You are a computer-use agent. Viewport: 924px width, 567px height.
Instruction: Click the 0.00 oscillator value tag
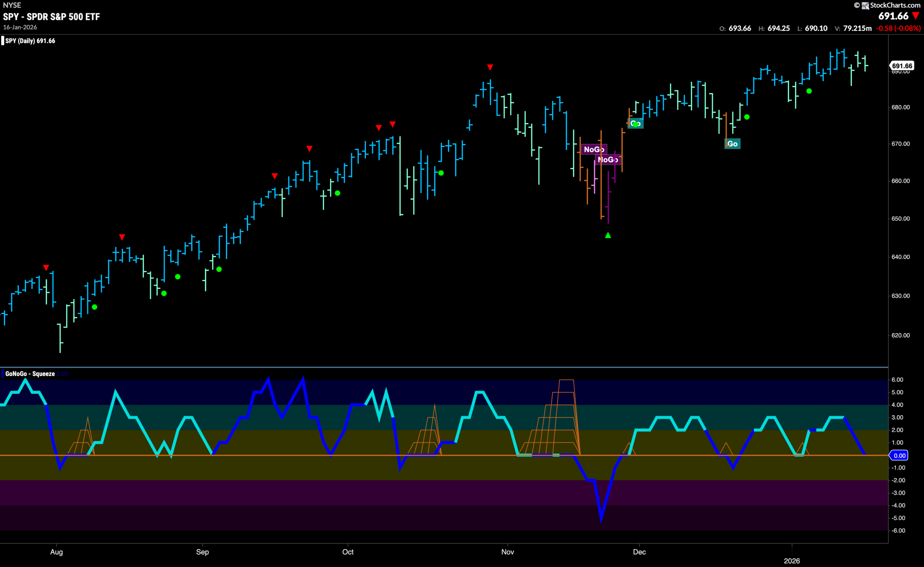[x=899, y=455]
